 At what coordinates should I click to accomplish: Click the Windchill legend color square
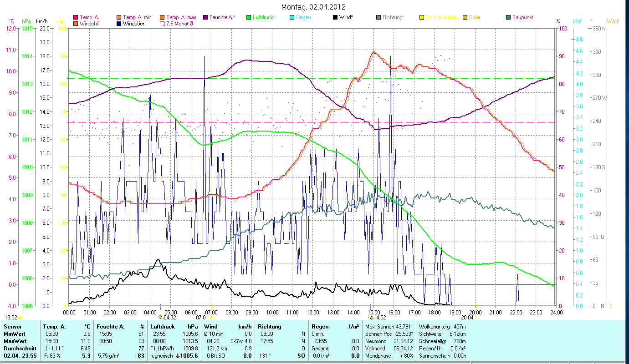tap(76, 23)
